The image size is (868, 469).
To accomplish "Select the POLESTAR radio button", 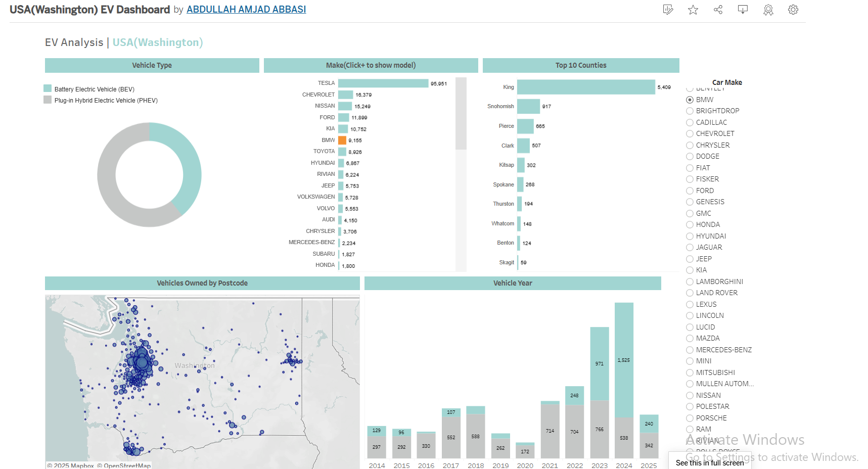I will pyautogui.click(x=690, y=406).
